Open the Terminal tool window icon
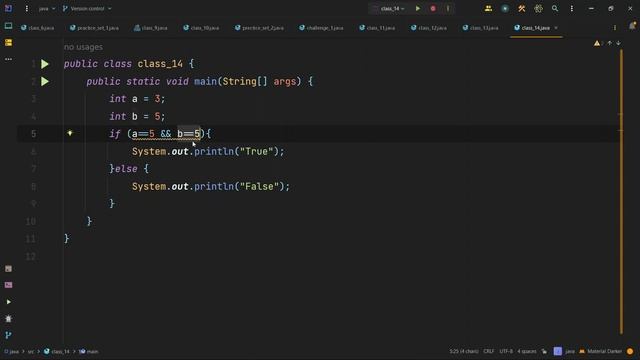The image size is (640, 360). coord(8,285)
